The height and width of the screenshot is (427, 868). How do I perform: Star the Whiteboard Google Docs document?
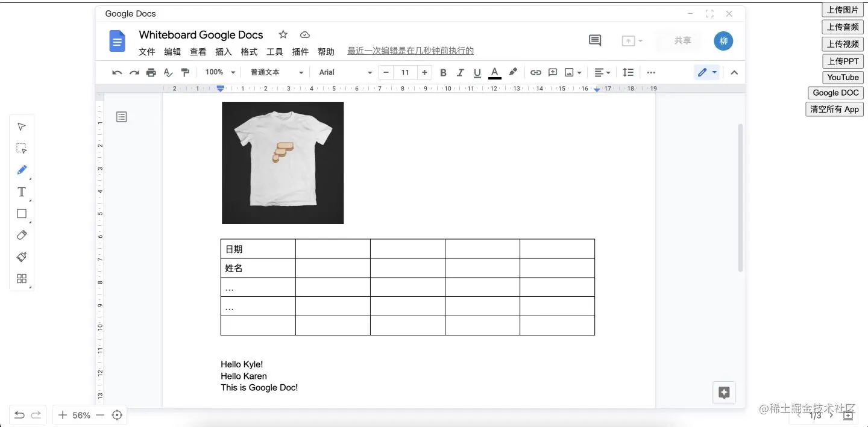click(283, 35)
